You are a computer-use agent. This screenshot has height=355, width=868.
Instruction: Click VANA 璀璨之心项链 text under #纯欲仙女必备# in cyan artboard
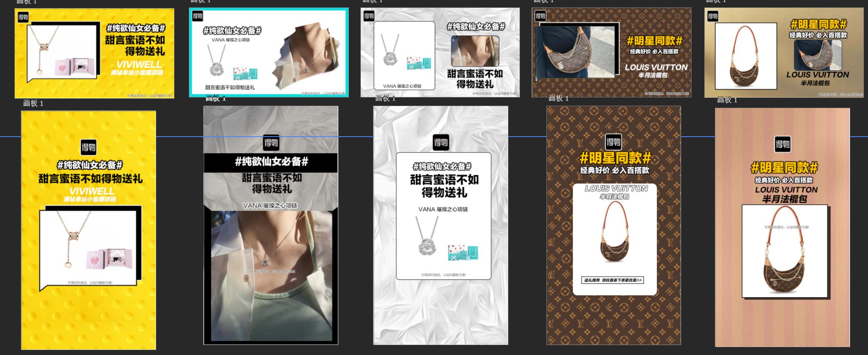(x=231, y=40)
